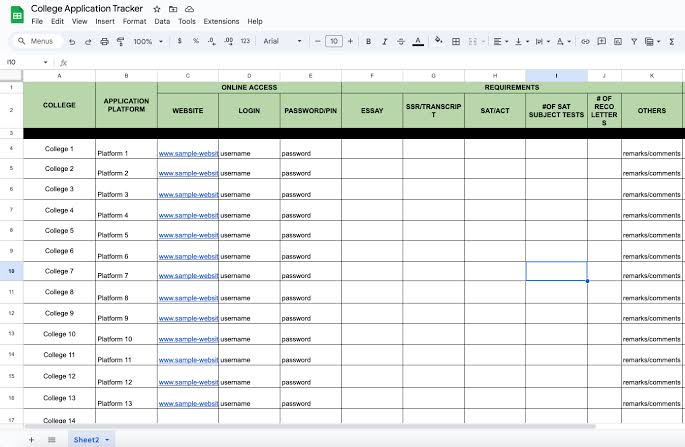The height and width of the screenshot is (447, 685).
Task: Select column F by its header
Action: point(372,76)
